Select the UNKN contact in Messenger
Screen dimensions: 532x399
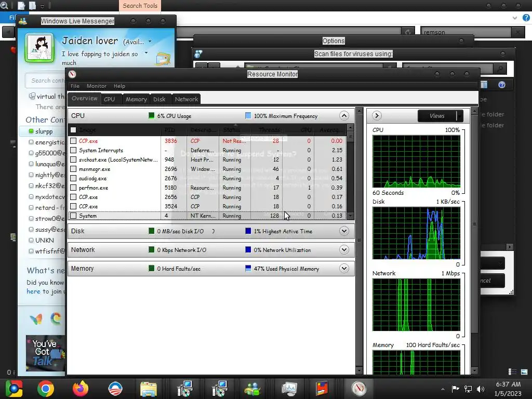point(45,240)
